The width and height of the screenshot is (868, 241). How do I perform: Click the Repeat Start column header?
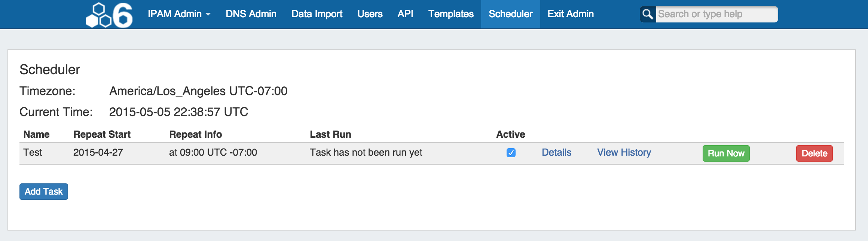coord(102,134)
